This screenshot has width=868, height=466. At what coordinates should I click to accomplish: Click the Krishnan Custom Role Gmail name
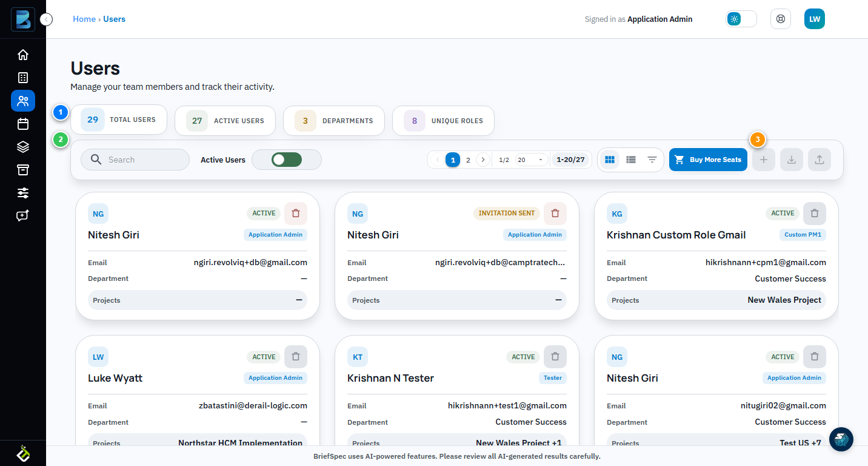click(676, 235)
